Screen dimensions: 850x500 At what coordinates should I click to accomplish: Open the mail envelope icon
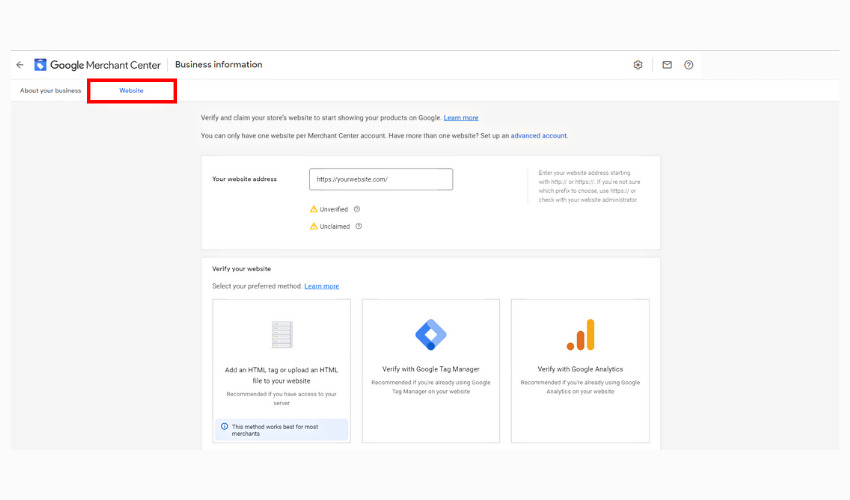click(667, 65)
